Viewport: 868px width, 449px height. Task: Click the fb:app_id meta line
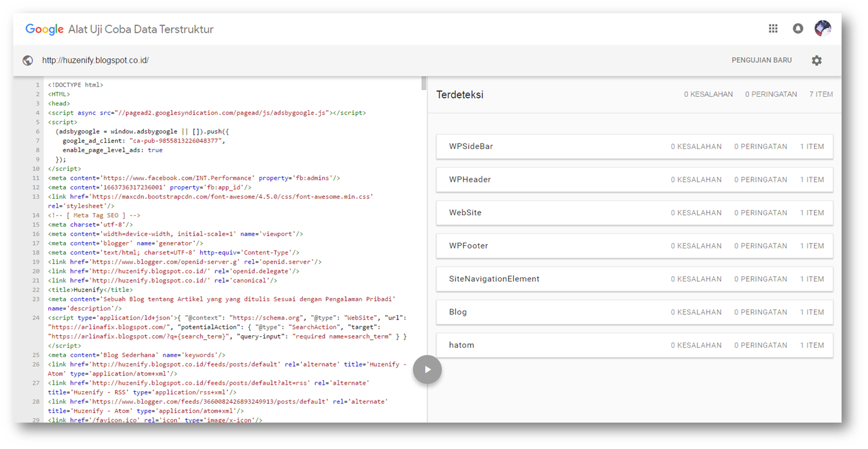coord(150,187)
